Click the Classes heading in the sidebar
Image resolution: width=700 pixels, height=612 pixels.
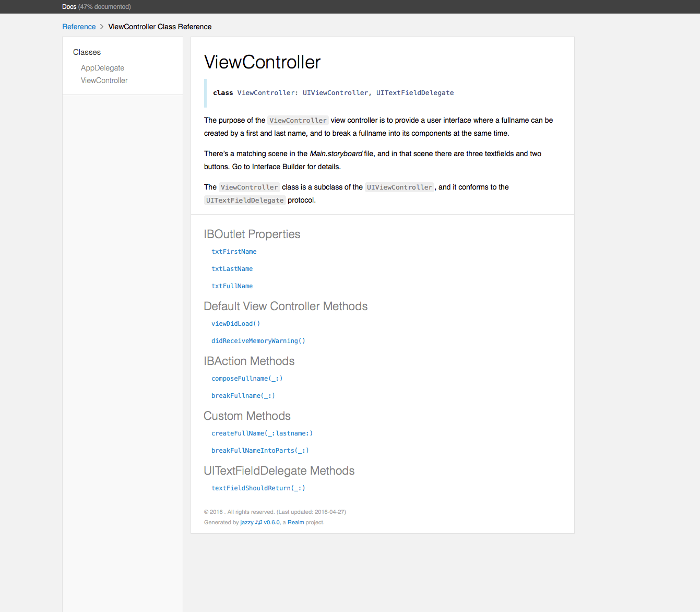pos(87,52)
